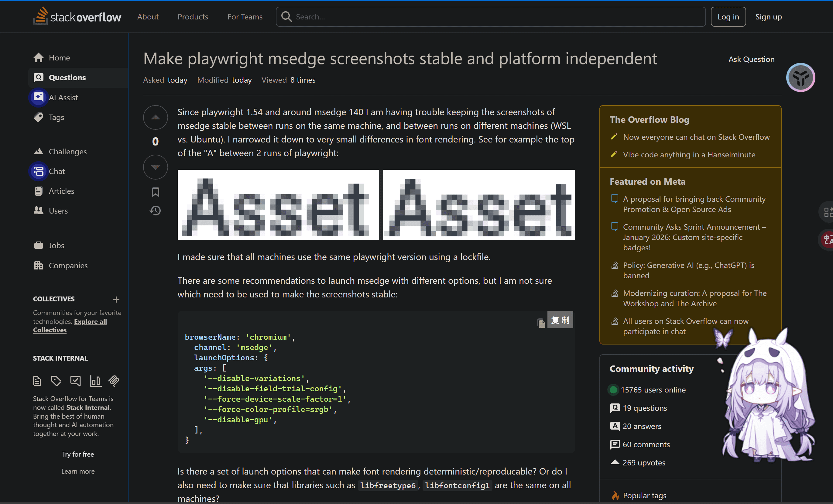Upvote the question with the up arrow
The height and width of the screenshot is (504, 833).
click(x=155, y=117)
